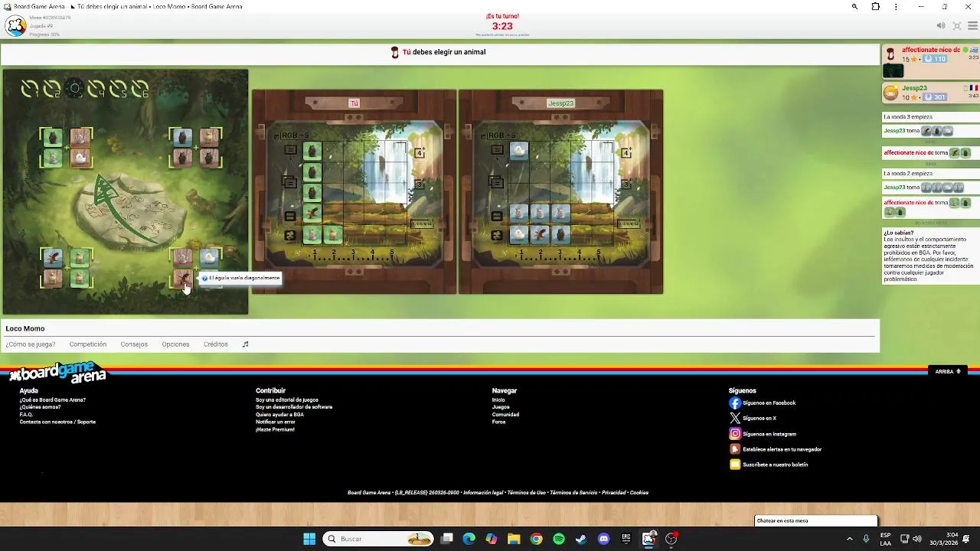Open File Explorer from the taskbar
980x551 pixels.
[514, 539]
